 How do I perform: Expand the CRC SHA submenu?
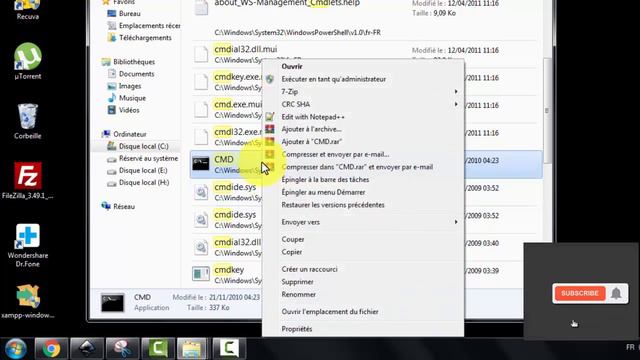[x=362, y=104]
